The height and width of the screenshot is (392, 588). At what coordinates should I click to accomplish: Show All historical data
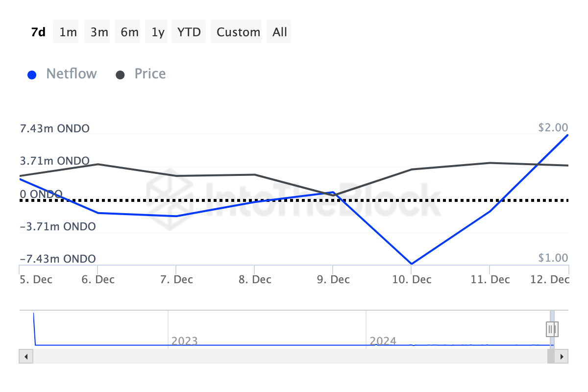click(x=280, y=32)
